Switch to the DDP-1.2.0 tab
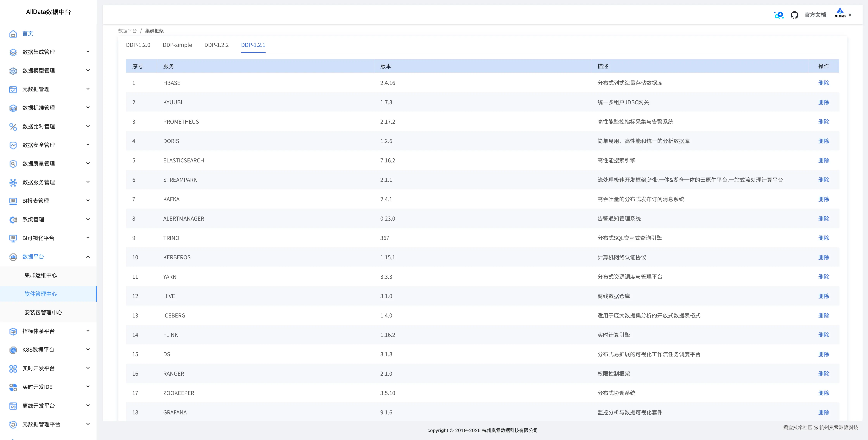 [138, 45]
